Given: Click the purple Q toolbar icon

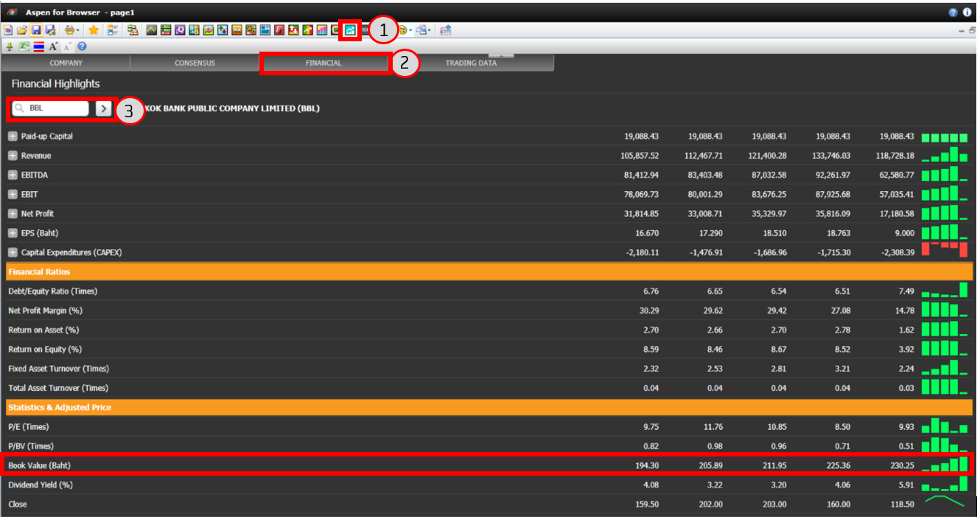Looking at the screenshot, I should pyautogui.click(x=180, y=30).
